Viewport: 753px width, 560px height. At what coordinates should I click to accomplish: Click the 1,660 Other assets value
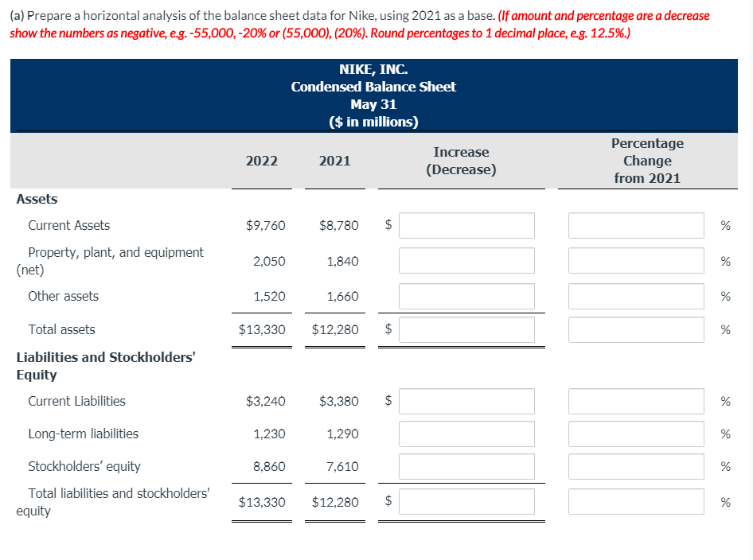click(342, 297)
